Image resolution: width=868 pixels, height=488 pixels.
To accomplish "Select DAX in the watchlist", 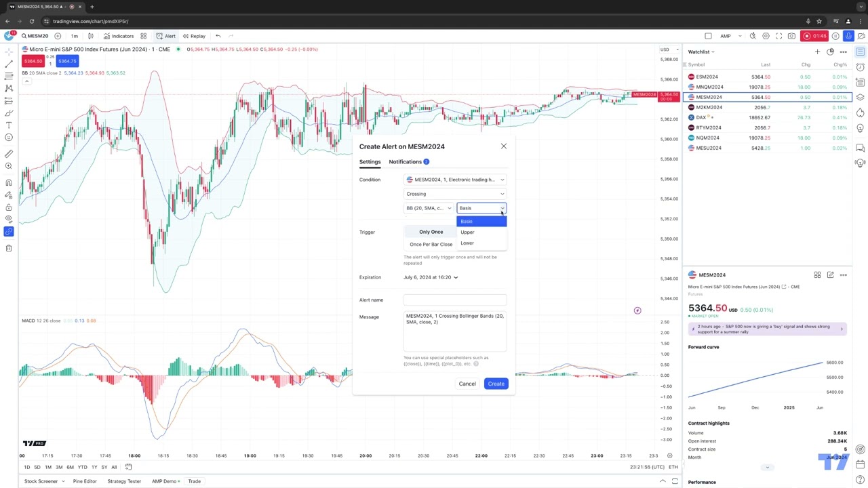I will tap(767, 117).
